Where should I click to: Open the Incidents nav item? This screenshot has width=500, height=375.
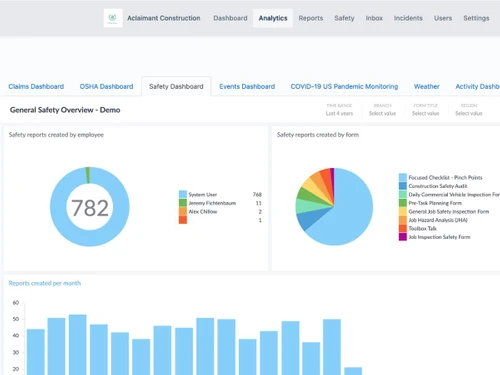pyautogui.click(x=408, y=18)
